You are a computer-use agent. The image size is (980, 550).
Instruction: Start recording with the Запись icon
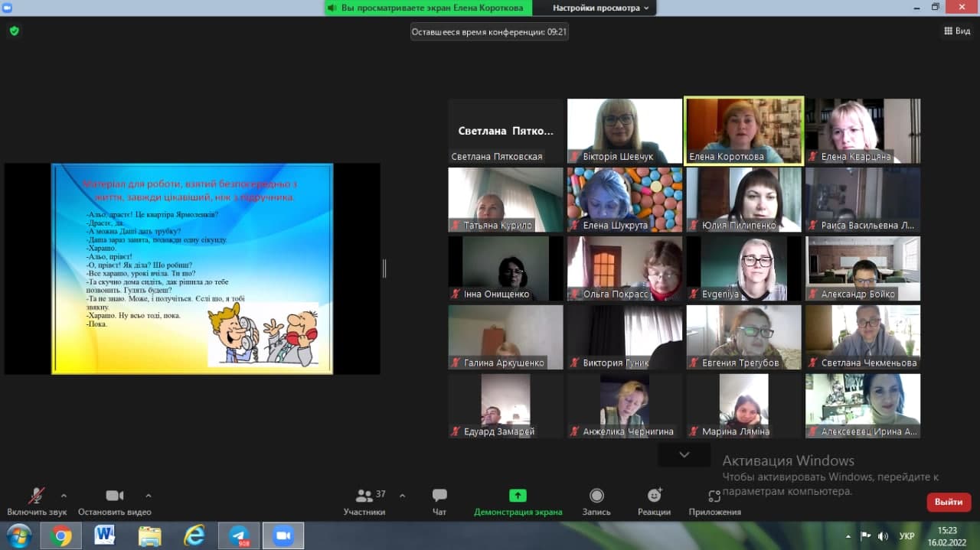pyautogui.click(x=596, y=496)
